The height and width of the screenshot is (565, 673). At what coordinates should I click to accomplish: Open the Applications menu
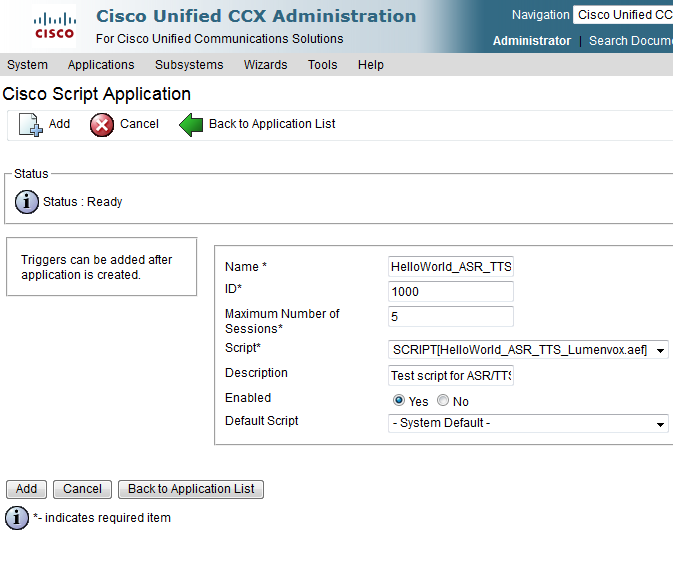click(101, 65)
